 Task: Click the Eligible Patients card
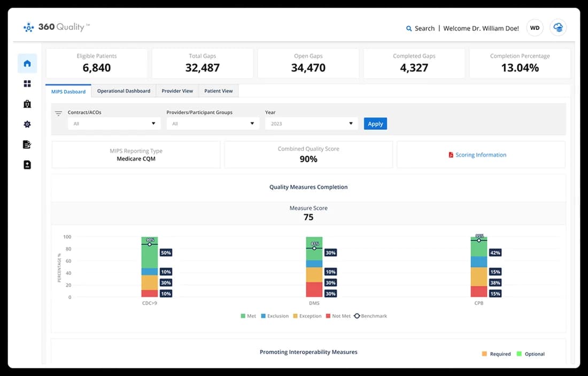(x=97, y=64)
